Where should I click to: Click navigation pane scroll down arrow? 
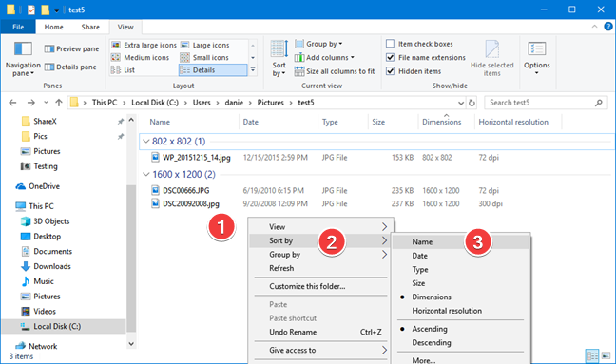point(131,344)
